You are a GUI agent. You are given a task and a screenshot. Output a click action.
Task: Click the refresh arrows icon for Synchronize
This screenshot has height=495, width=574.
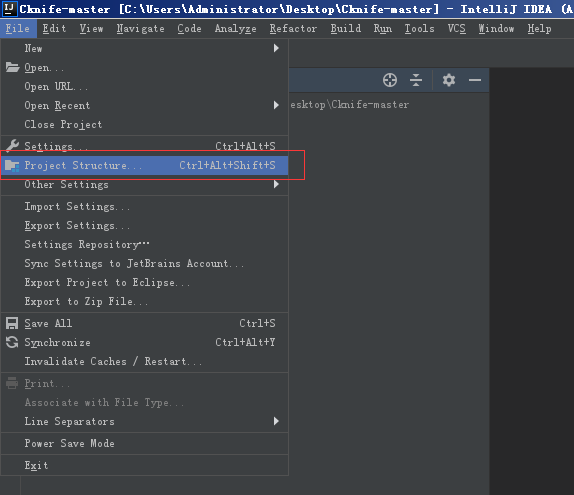(x=12, y=342)
